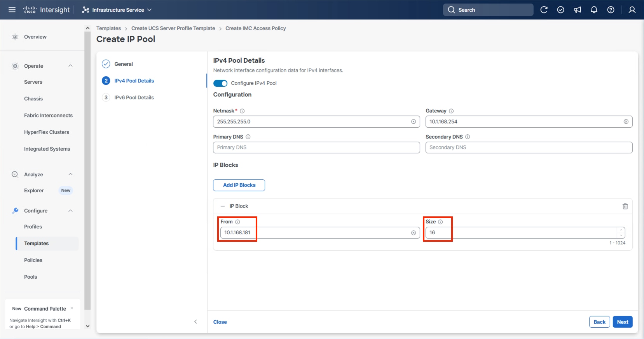Viewport: 644px width, 339px height.
Task: Click the sidebar scroll up arrow
Action: (x=87, y=28)
